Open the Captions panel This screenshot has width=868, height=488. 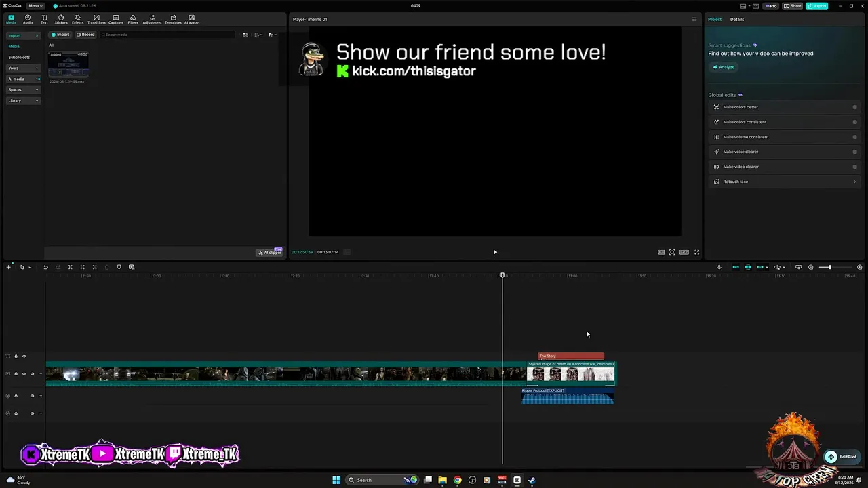[x=116, y=19]
